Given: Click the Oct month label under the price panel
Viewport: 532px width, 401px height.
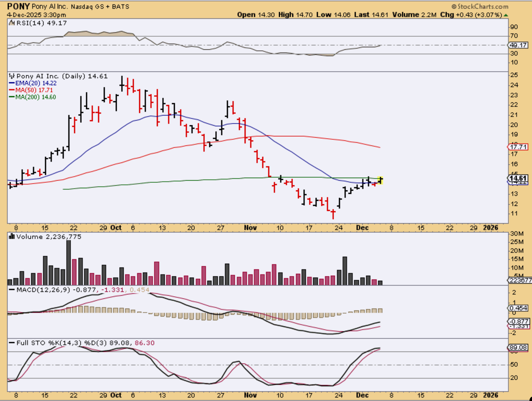Looking at the screenshot, I should [116, 228].
